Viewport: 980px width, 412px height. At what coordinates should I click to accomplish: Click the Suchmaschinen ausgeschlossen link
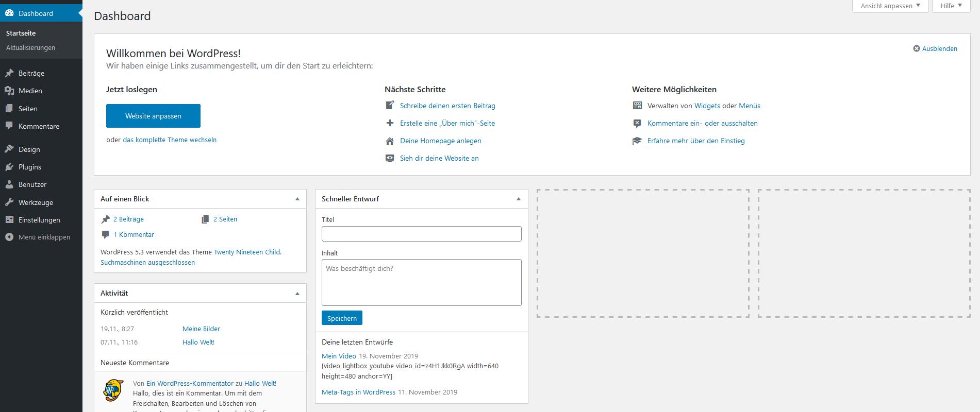(x=147, y=262)
